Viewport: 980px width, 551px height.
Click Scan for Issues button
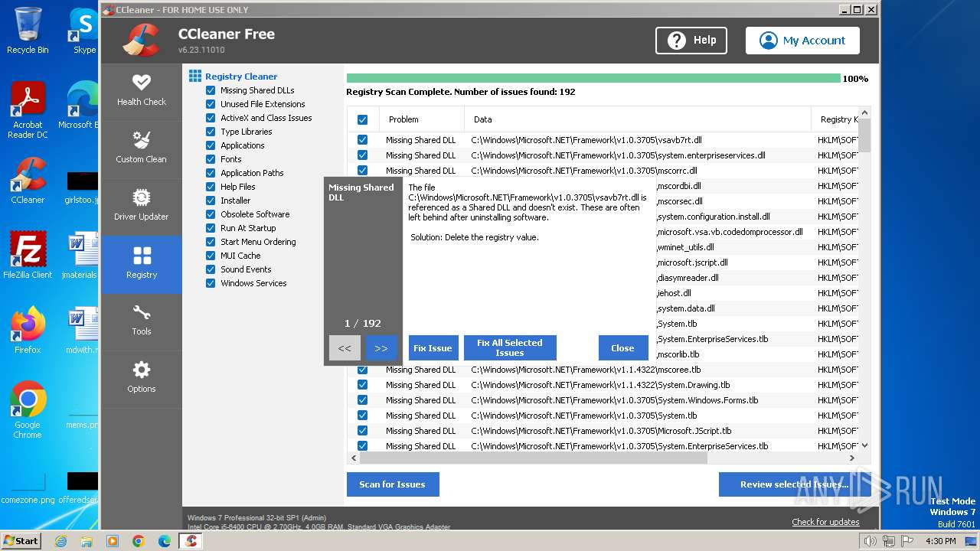(x=392, y=484)
